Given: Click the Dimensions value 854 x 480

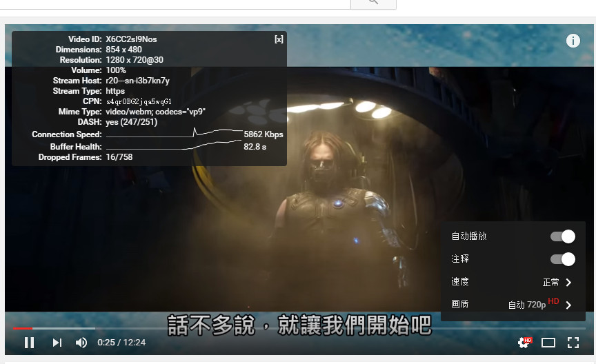Looking at the screenshot, I should (x=123, y=50).
